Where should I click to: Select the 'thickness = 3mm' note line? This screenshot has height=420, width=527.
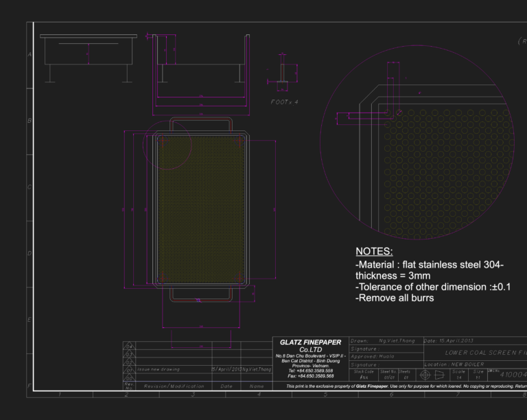coord(393,276)
